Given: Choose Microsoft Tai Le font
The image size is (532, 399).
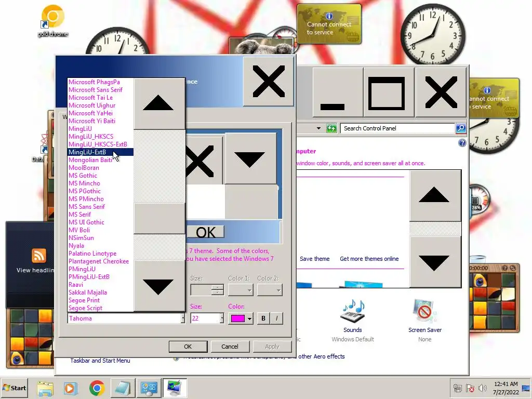Looking at the screenshot, I should pyautogui.click(x=100, y=98).
